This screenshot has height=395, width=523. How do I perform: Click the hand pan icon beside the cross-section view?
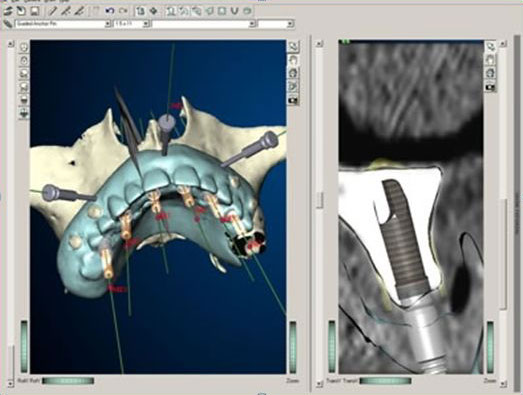tap(490, 60)
